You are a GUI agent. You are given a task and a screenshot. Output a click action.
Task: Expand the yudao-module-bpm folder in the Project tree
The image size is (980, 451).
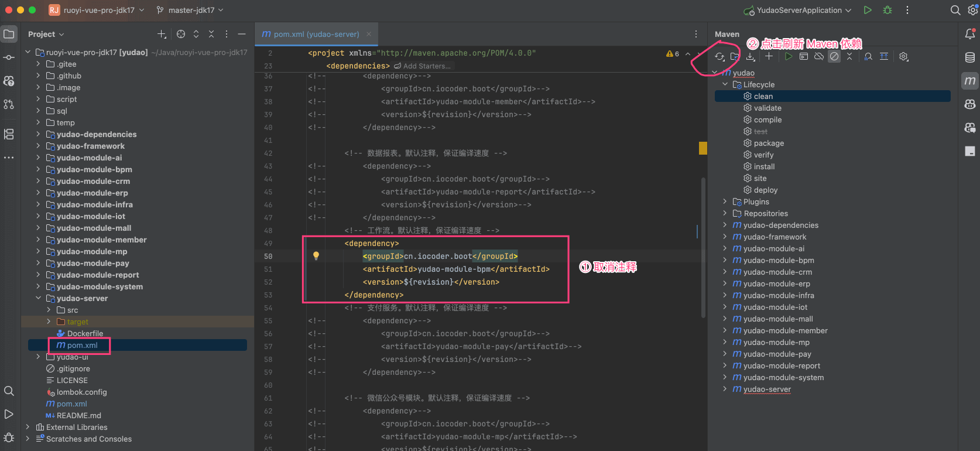38,170
